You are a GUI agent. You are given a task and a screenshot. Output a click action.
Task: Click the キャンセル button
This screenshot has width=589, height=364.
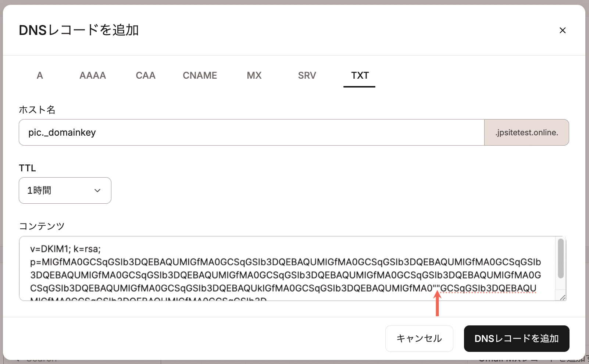pyautogui.click(x=419, y=338)
